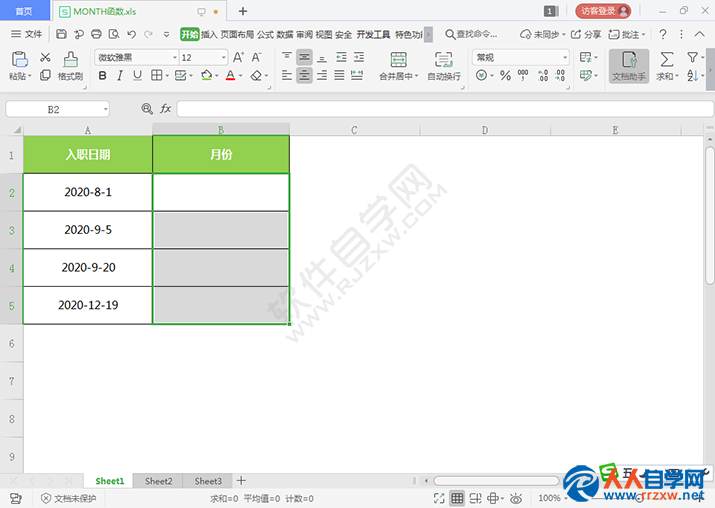Toggle Italic formatting
Screen dimensions: 715x508
[x=120, y=75]
